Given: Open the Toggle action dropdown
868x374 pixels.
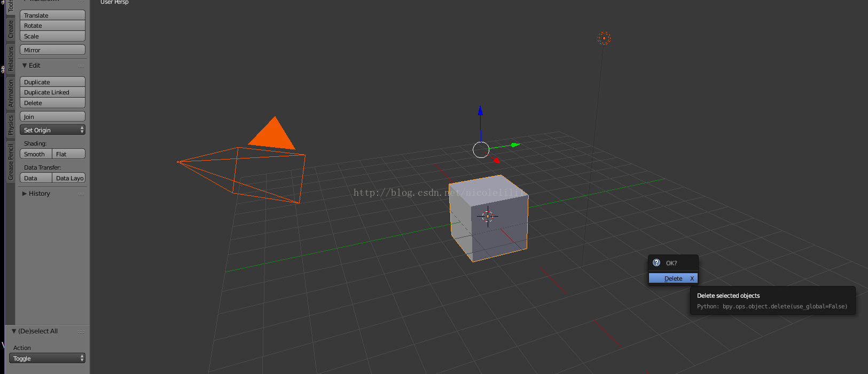Looking at the screenshot, I should point(47,359).
